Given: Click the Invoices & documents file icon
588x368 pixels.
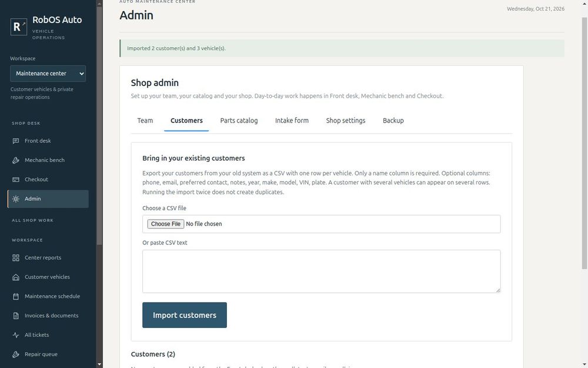Looking at the screenshot, I should 16,316.
